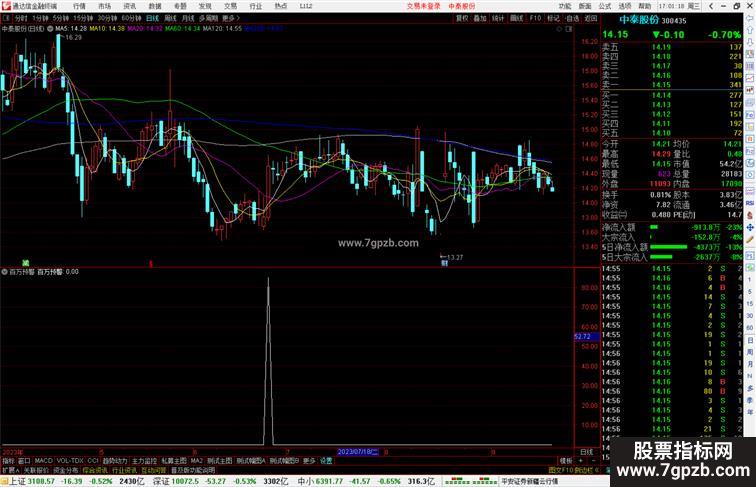Screen dimensions: 756x487
Task: Click the panel toggle icon left of 分时
Action: pyautogui.click(x=6, y=18)
